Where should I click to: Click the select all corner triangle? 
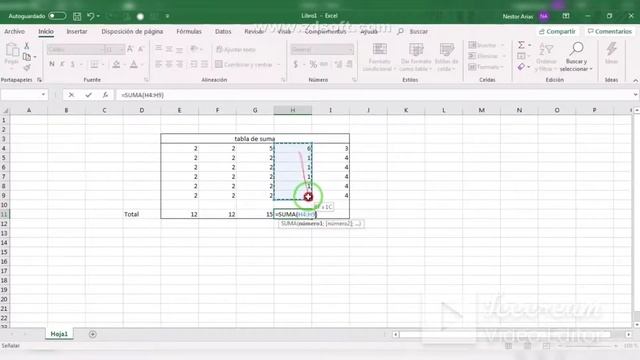[5, 110]
